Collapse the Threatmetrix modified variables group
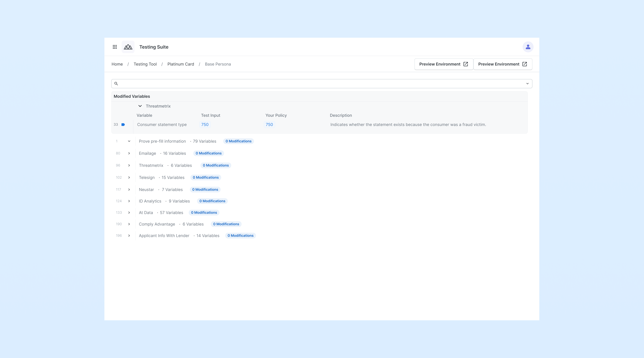Image resolution: width=644 pixels, height=358 pixels. [x=140, y=106]
